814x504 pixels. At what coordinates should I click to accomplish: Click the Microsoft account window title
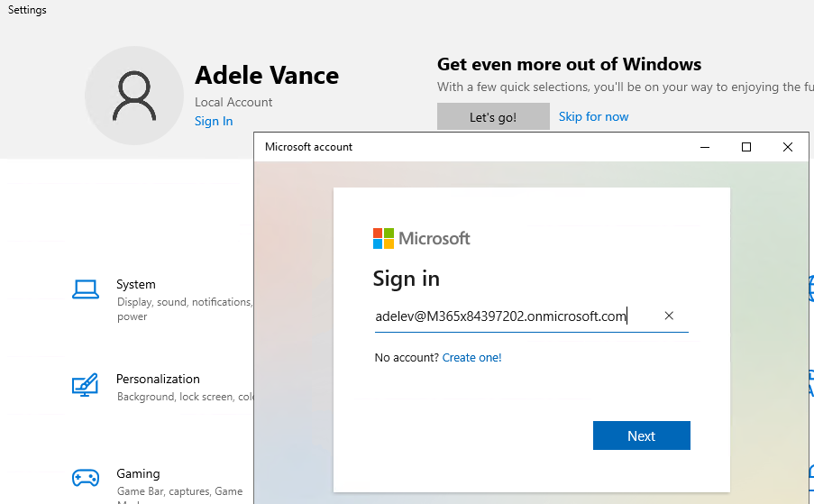tap(308, 147)
